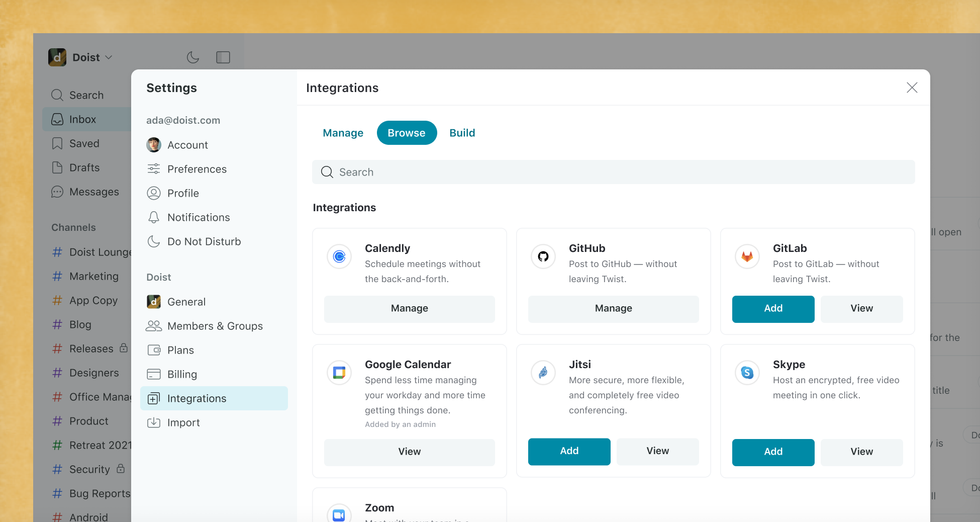Click the Skype logo icon
Viewport: 980px width, 522px height.
click(x=747, y=373)
